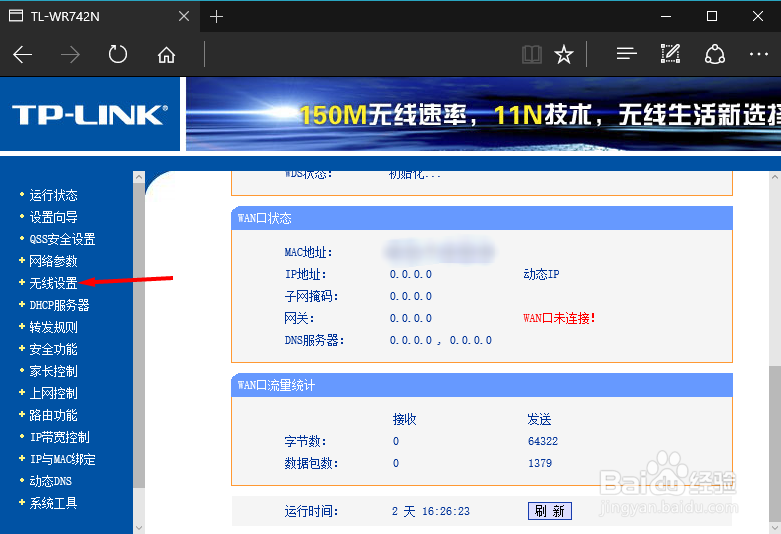Open the Hub lines icon
Image resolution: width=781 pixels, height=534 pixels.
tap(627, 53)
